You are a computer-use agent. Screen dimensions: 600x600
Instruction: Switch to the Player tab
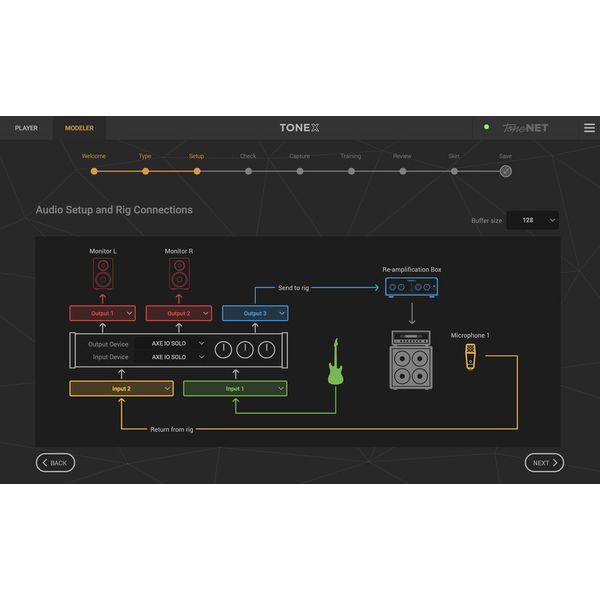pyautogui.click(x=26, y=128)
